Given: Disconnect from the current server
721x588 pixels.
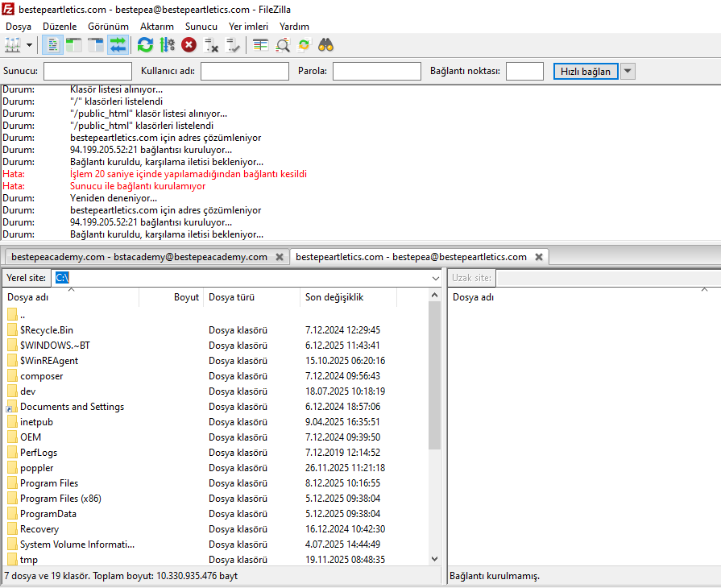Looking at the screenshot, I should click(210, 45).
